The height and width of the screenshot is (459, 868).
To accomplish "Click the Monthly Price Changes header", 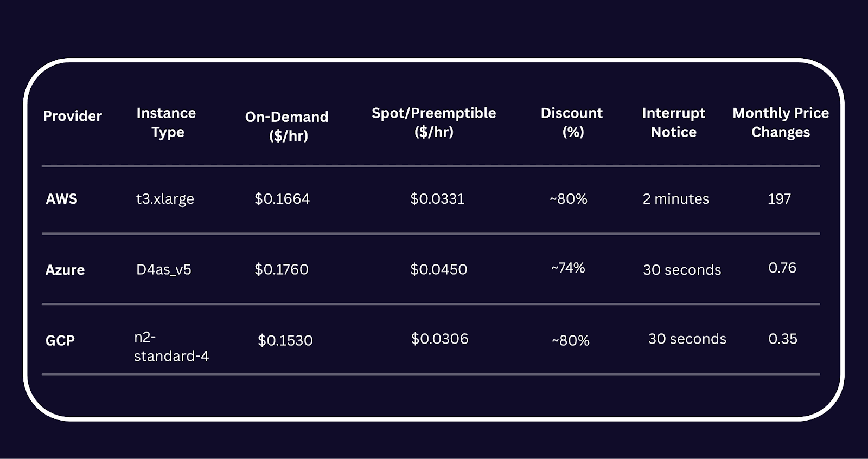I will [x=780, y=122].
